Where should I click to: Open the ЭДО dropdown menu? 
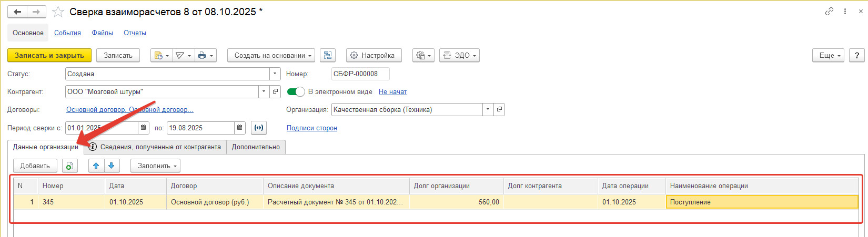point(459,55)
